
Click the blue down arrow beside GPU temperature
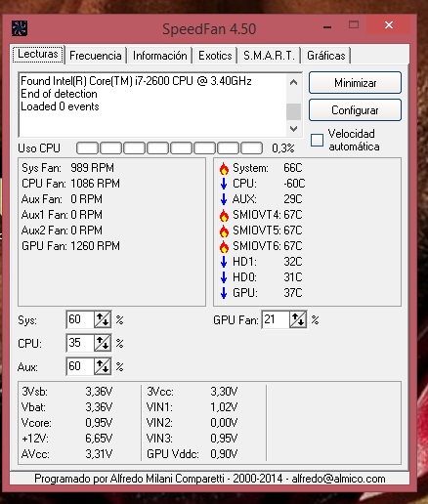click(224, 293)
